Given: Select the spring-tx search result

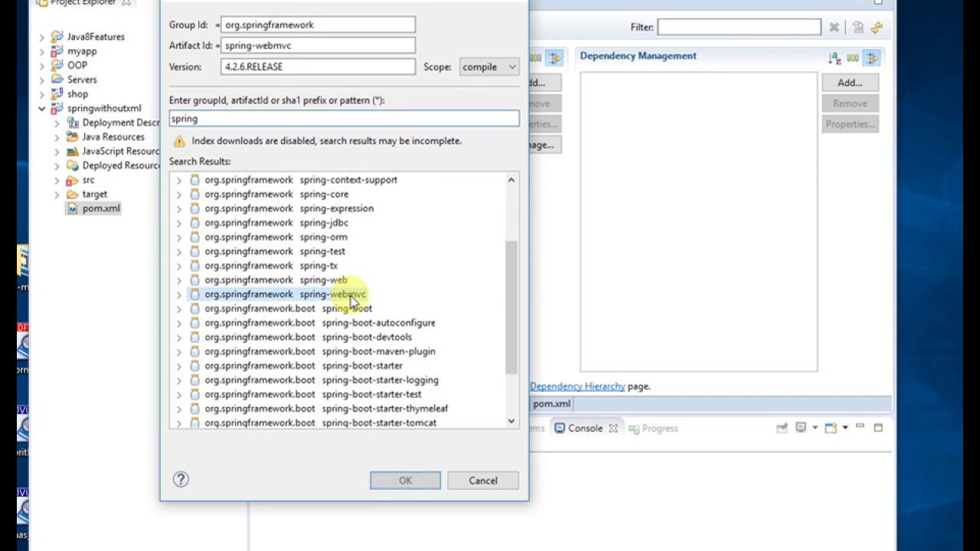Looking at the screenshot, I should pos(271,266).
